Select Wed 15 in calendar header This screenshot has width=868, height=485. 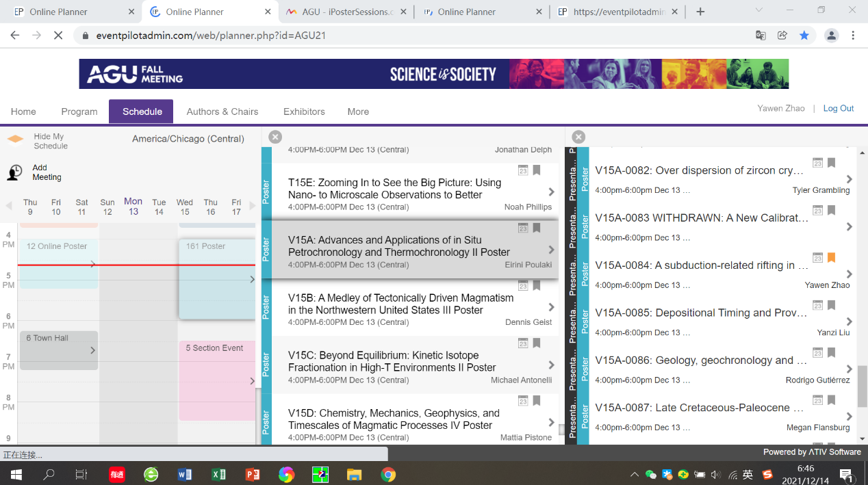184,207
